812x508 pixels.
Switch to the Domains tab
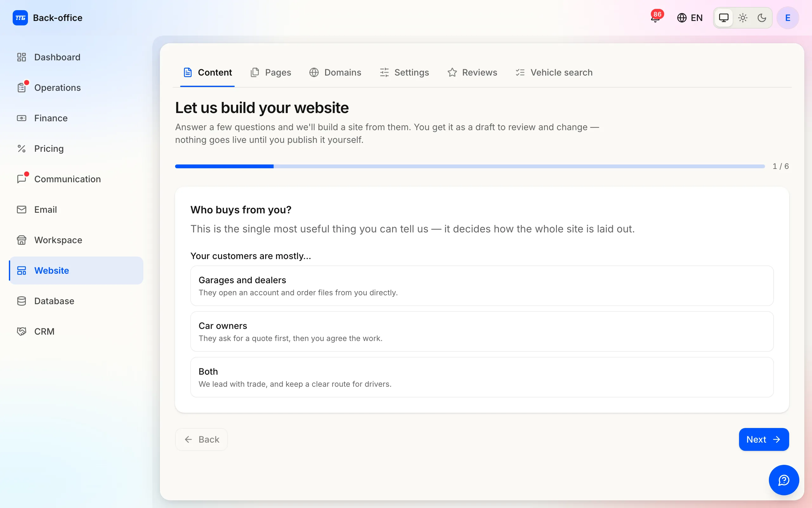(x=335, y=73)
